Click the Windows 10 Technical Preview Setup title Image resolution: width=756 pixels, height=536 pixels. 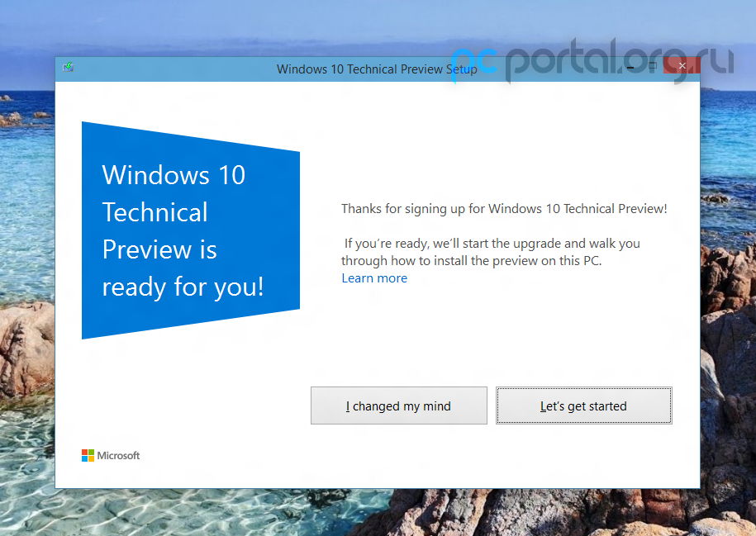click(x=377, y=69)
